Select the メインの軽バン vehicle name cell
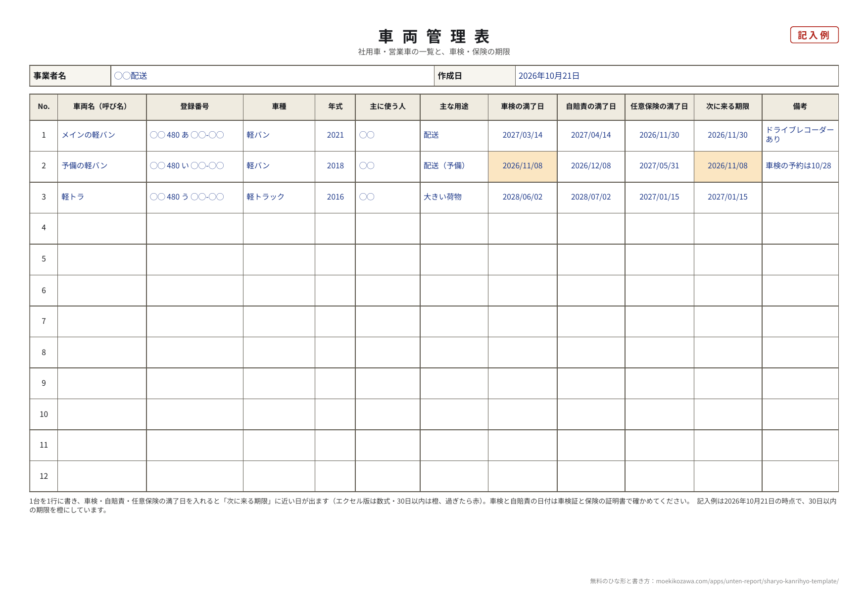This screenshot has width=868, height=614. (102, 135)
